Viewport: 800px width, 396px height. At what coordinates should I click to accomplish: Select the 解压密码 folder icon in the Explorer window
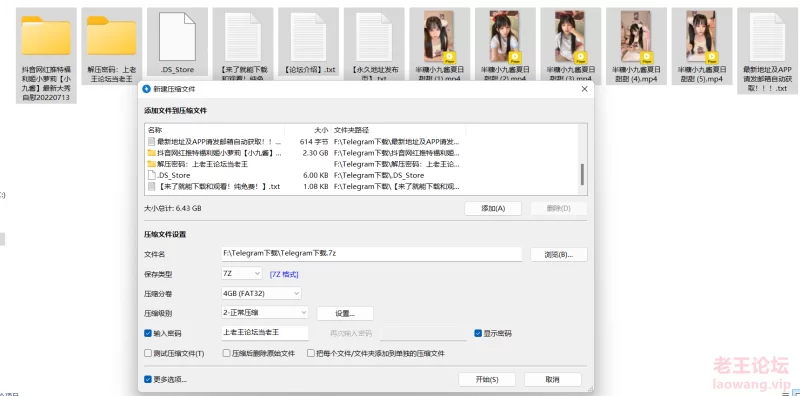[x=111, y=35]
